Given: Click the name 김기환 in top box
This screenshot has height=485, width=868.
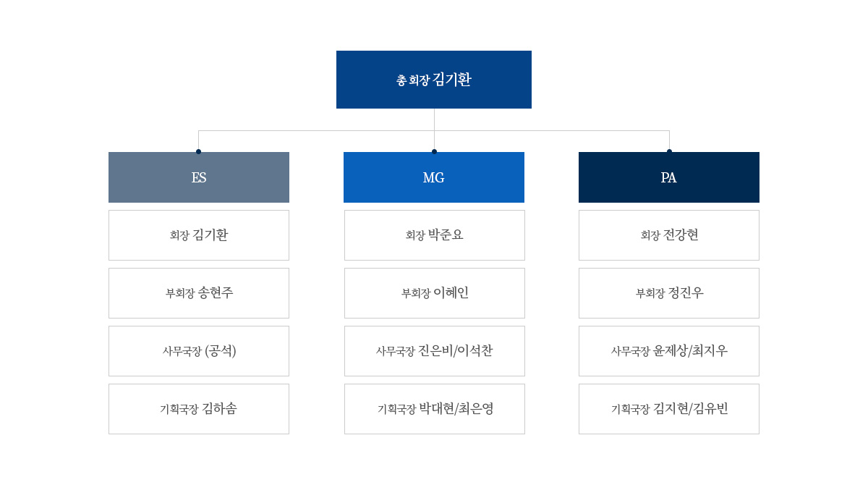Looking at the screenshot, I should click(452, 80).
